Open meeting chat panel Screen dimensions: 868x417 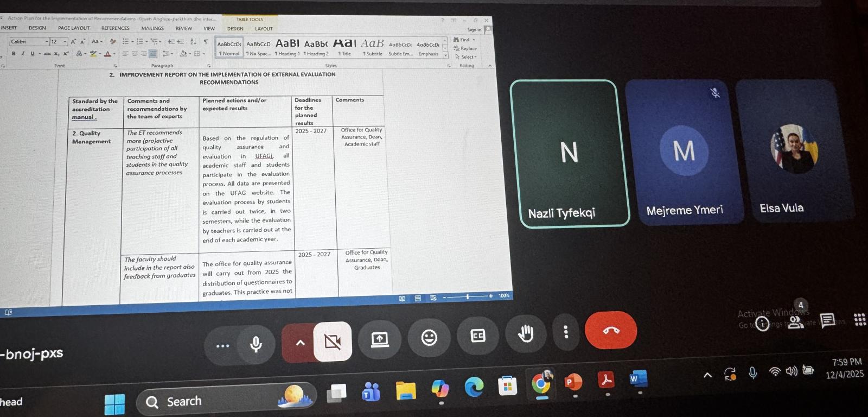[x=827, y=320]
